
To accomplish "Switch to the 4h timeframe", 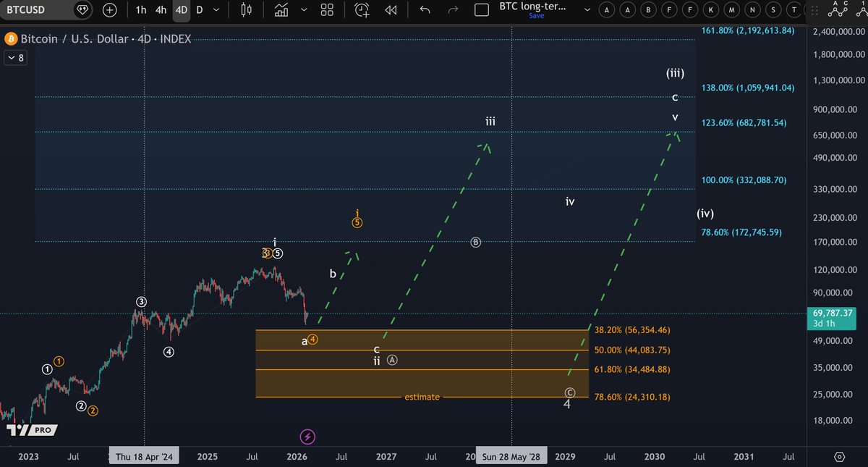I will [161, 10].
